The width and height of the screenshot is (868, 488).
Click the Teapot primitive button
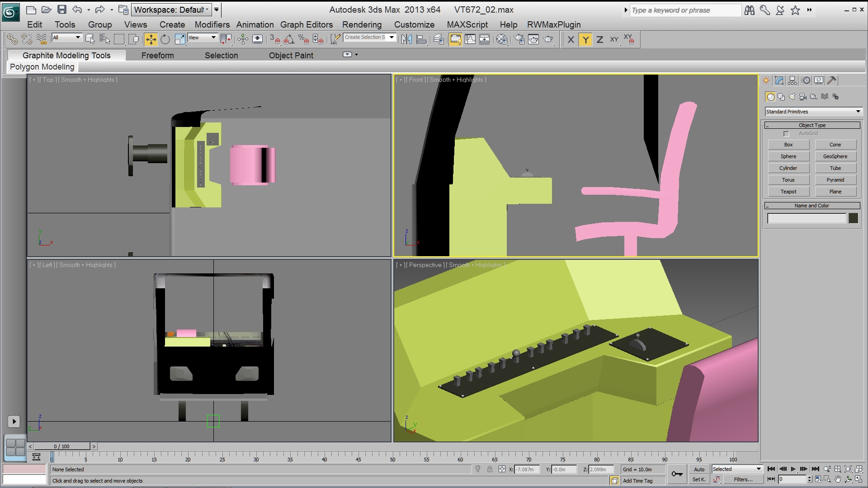tap(788, 192)
